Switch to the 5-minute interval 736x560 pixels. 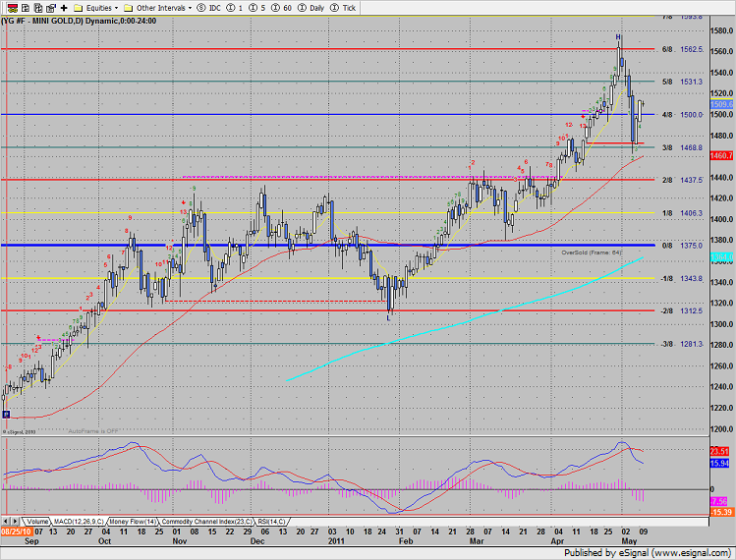tap(257, 8)
